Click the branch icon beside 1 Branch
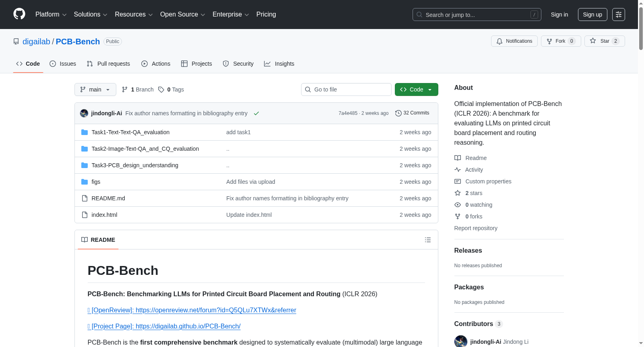This screenshot has width=644, height=347. click(x=125, y=89)
